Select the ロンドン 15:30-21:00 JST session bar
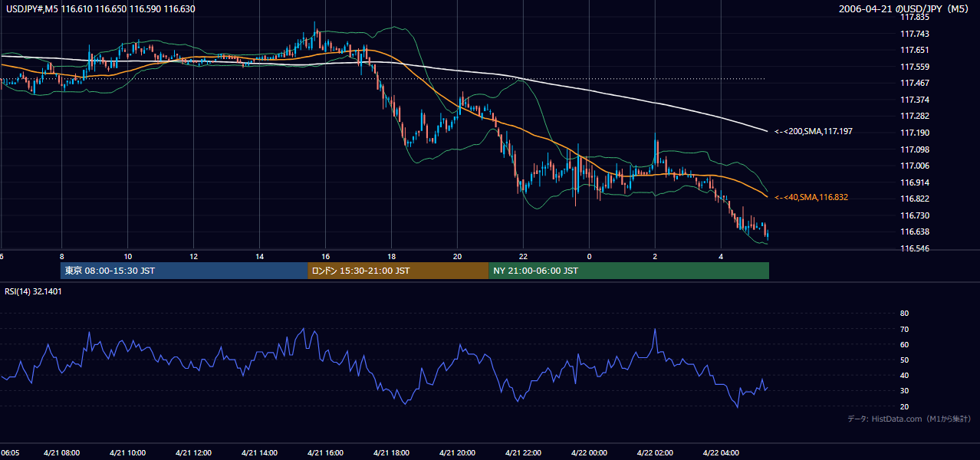 [x=398, y=271]
